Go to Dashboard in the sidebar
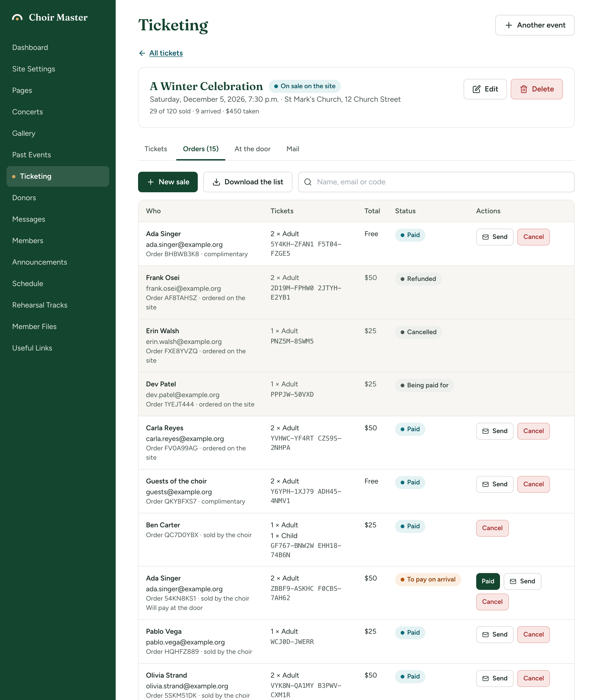Screen dimensions: 597x700 [58, 48]
